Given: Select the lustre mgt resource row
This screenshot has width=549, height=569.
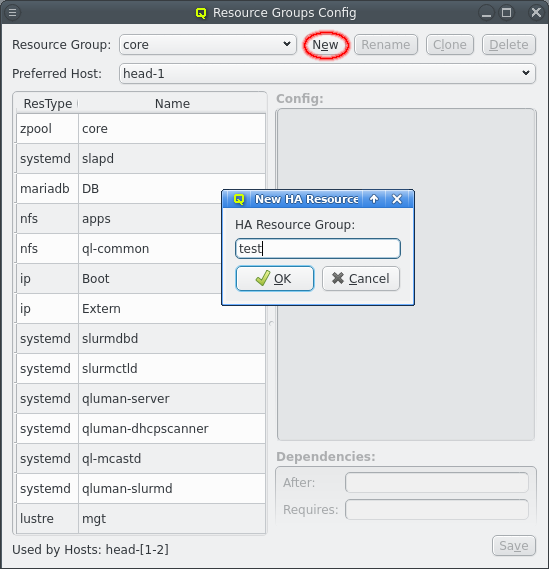Looking at the screenshot, I should click(141, 519).
